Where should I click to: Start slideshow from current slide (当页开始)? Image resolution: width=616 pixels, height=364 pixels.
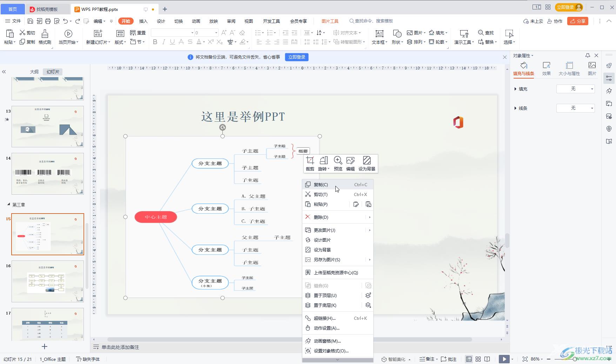point(68,37)
